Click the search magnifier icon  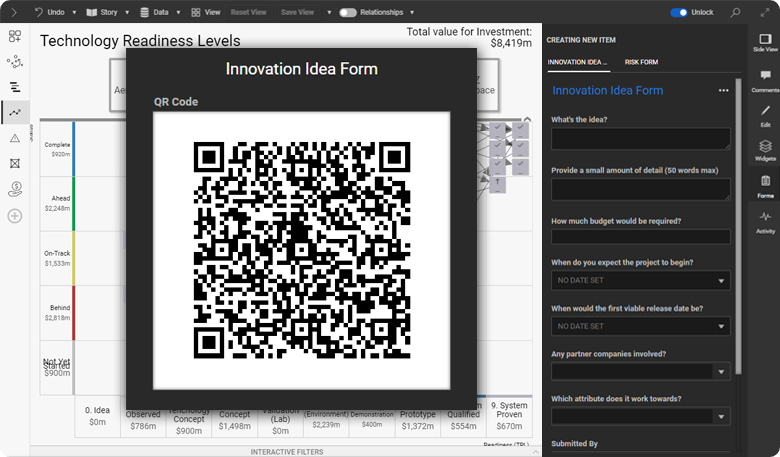click(x=736, y=13)
